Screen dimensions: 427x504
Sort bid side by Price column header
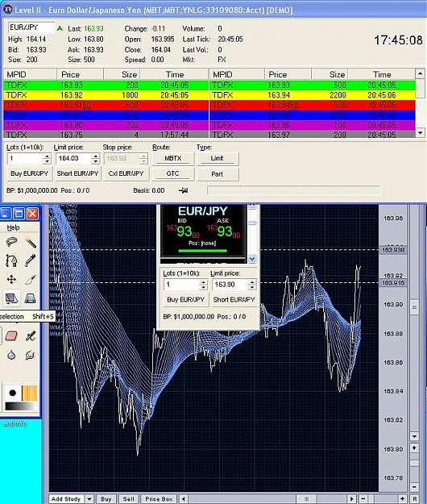(81, 74)
